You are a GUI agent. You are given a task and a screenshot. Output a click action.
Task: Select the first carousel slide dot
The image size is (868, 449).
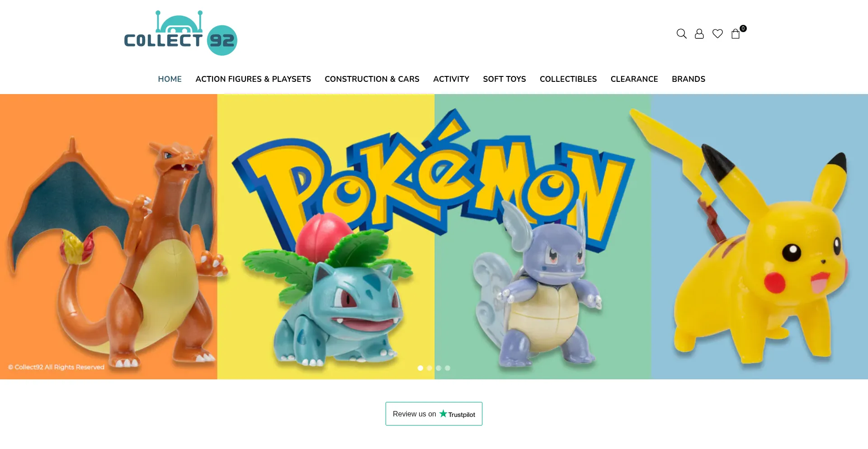click(x=420, y=368)
